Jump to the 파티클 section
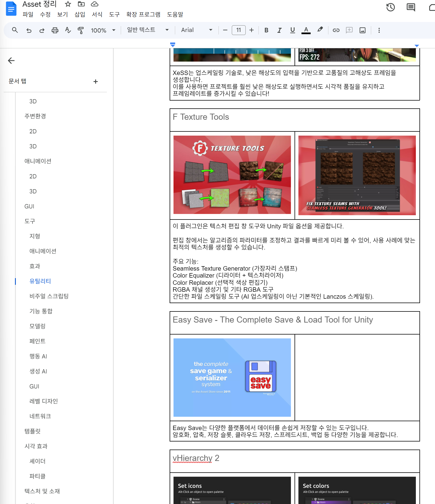435x504 pixels. coord(37,476)
